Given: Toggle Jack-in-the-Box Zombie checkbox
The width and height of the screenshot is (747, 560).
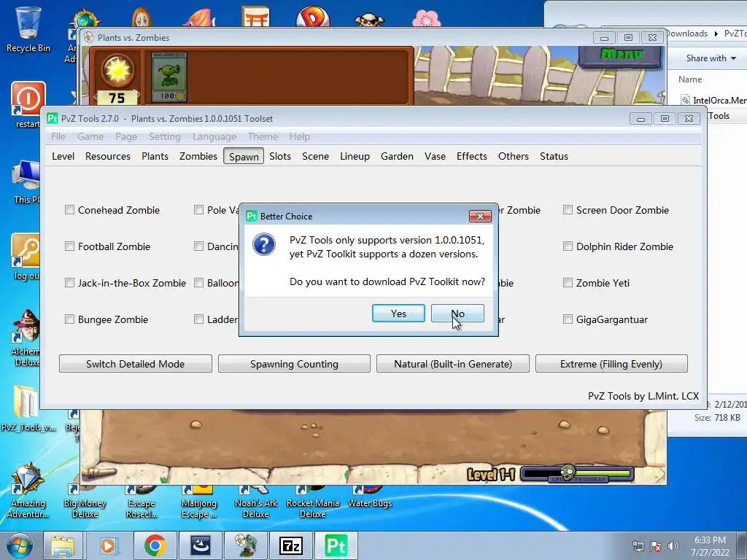Looking at the screenshot, I should pos(69,283).
